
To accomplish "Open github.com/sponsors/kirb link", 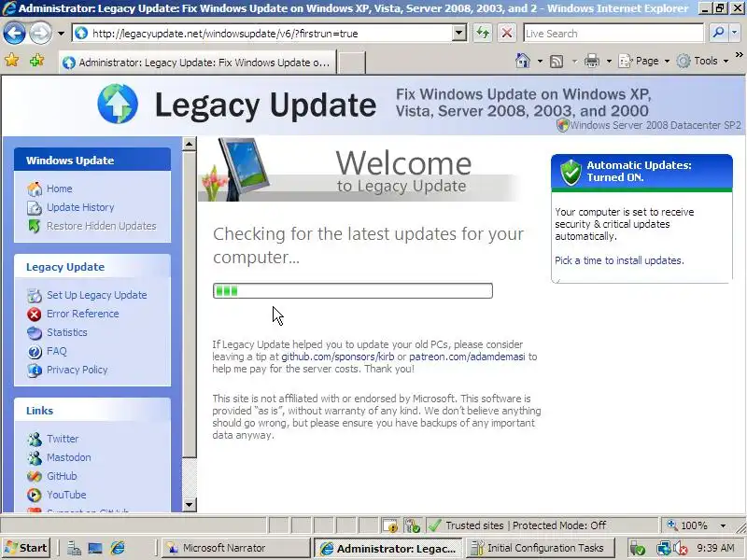I will (x=338, y=357).
